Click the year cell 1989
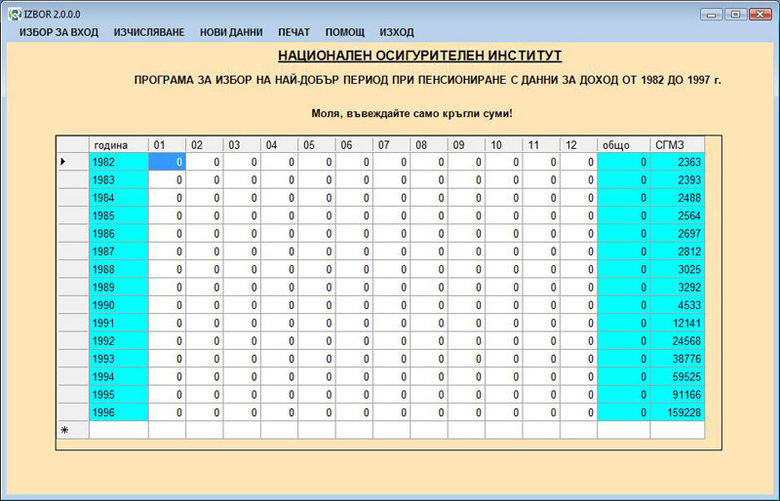Image resolution: width=780 pixels, height=501 pixels. point(119,287)
